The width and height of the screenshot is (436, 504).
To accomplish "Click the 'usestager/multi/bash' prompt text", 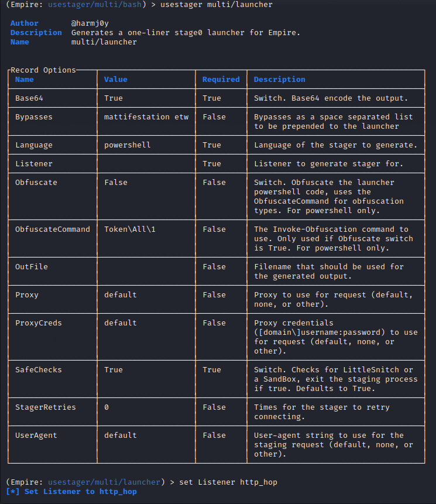I will (95, 5).
